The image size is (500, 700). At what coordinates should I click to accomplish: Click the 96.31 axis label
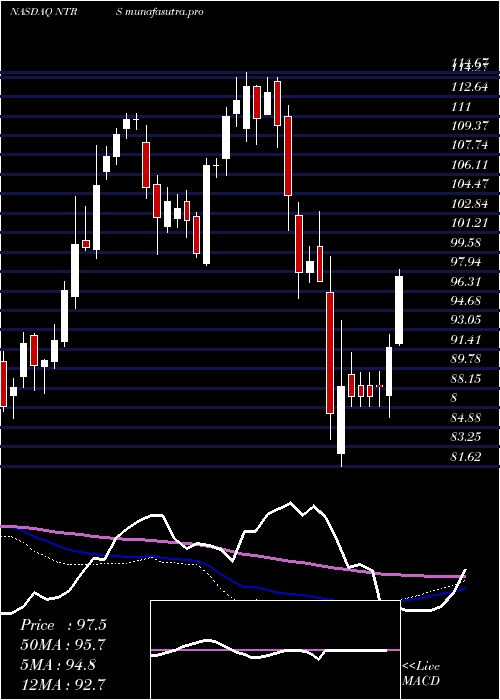click(467, 281)
